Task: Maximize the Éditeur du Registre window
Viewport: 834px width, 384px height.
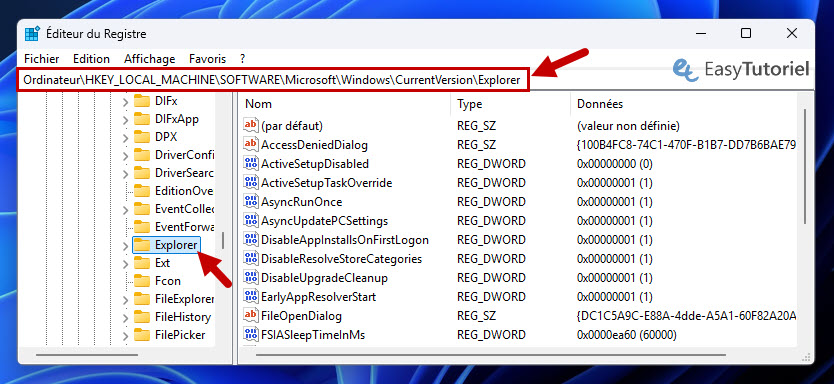Action: click(746, 34)
